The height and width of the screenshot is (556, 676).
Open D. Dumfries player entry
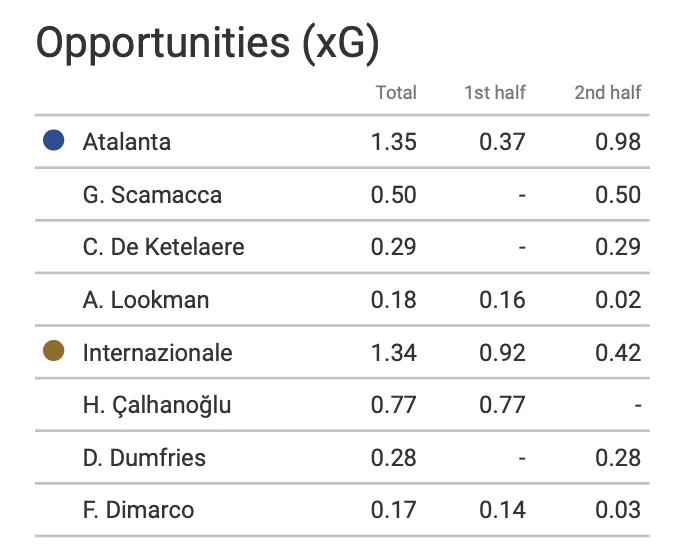point(144,458)
